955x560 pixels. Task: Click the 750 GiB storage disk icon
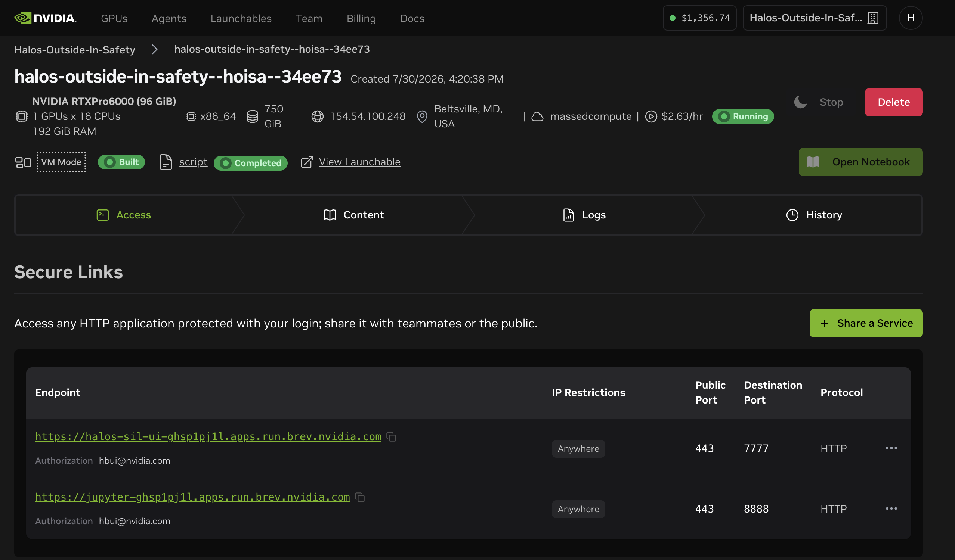[253, 116]
